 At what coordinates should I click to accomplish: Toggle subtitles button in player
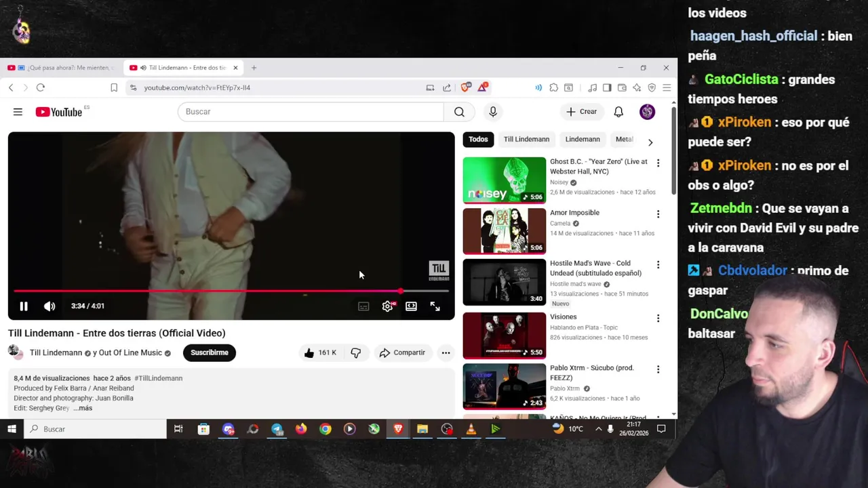[363, 306]
